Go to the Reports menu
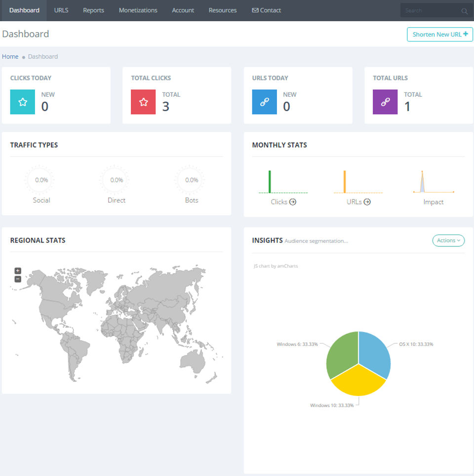This screenshot has height=476, width=474. [93, 10]
